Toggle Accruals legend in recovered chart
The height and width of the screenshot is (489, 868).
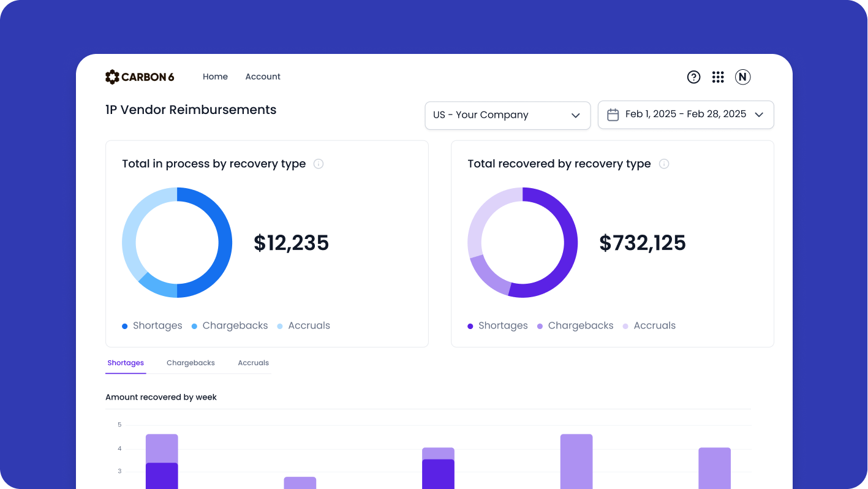(649, 325)
